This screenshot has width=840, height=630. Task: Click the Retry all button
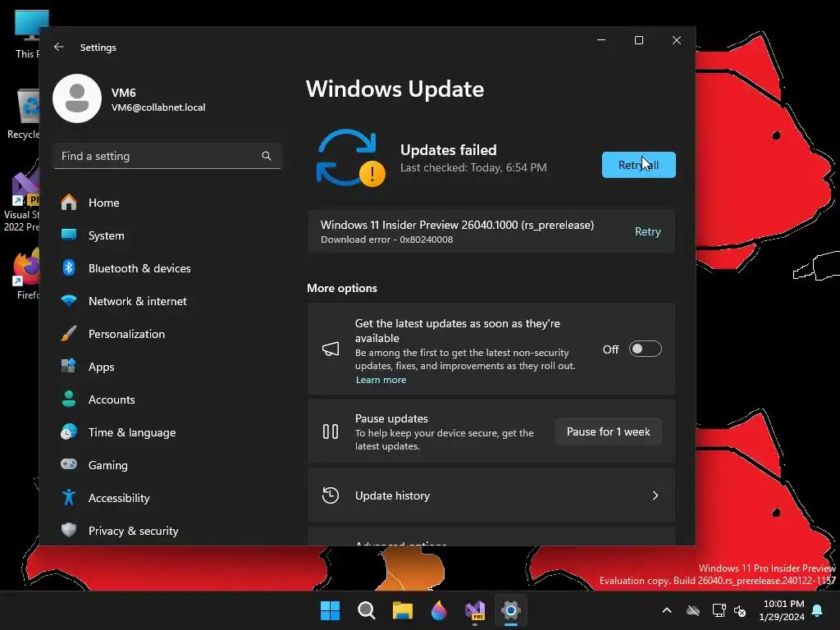coord(638,164)
